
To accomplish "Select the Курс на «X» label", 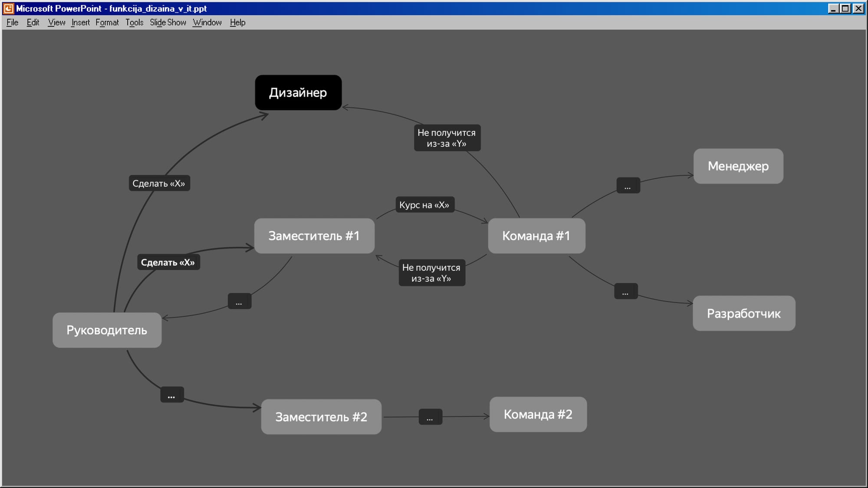I will pos(424,205).
